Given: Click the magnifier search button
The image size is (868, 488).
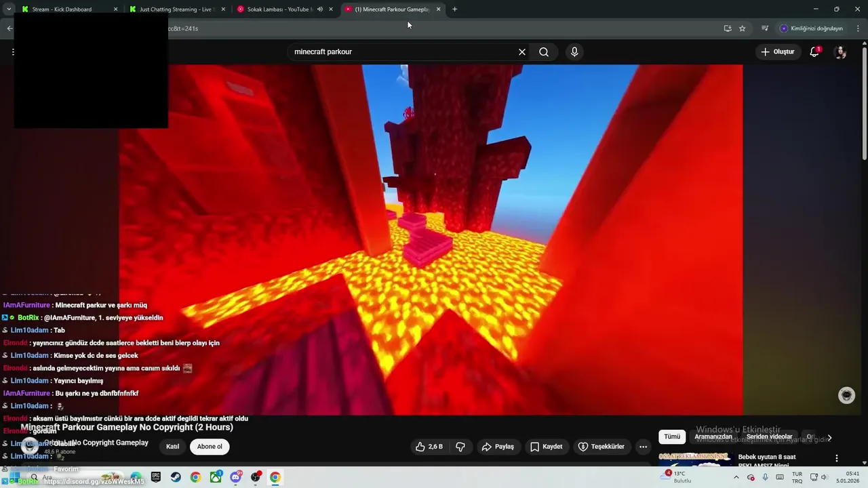Looking at the screenshot, I should 544,52.
